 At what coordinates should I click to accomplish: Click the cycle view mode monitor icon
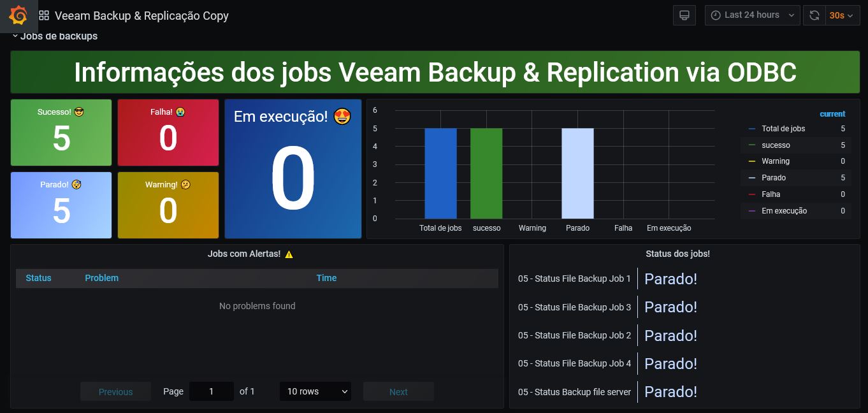(684, 15)
